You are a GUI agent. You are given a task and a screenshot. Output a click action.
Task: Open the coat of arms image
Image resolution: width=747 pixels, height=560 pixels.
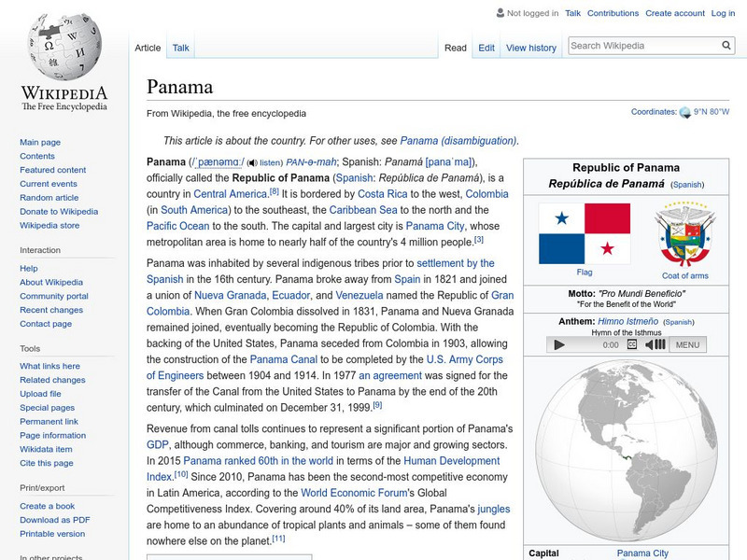[684, 233]
